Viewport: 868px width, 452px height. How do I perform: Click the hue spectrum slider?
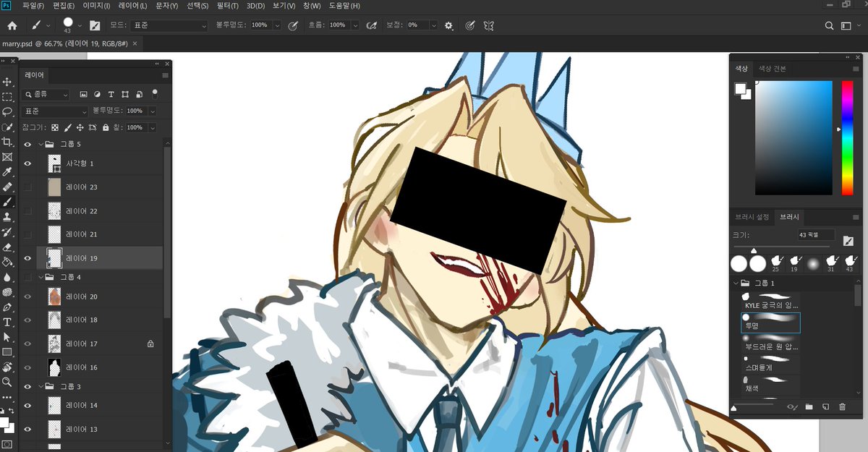tap(847, 137)
